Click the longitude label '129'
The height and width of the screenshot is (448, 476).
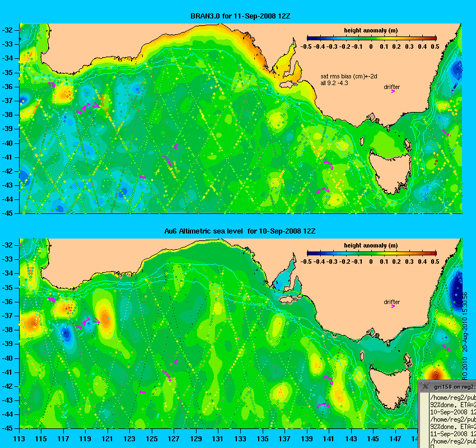[196, 438]
